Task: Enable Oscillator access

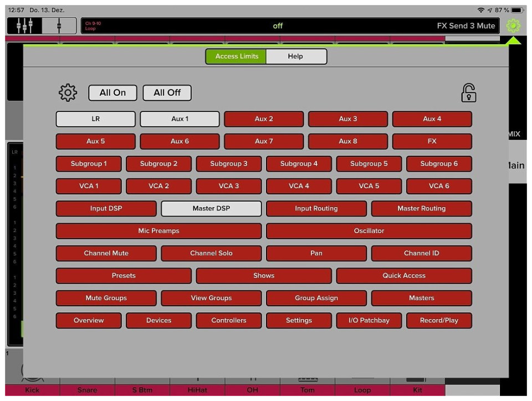Action: (369, 231)
